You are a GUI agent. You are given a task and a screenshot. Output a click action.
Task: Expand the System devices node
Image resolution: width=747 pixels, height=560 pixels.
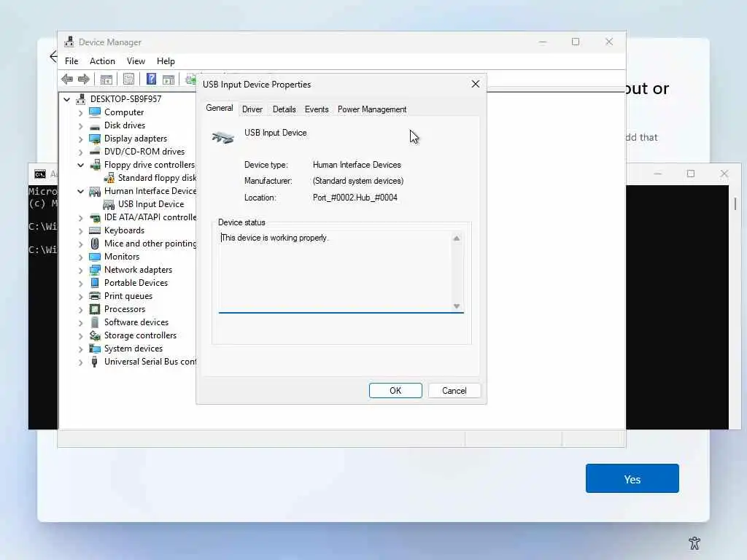(x=80, y=349)
